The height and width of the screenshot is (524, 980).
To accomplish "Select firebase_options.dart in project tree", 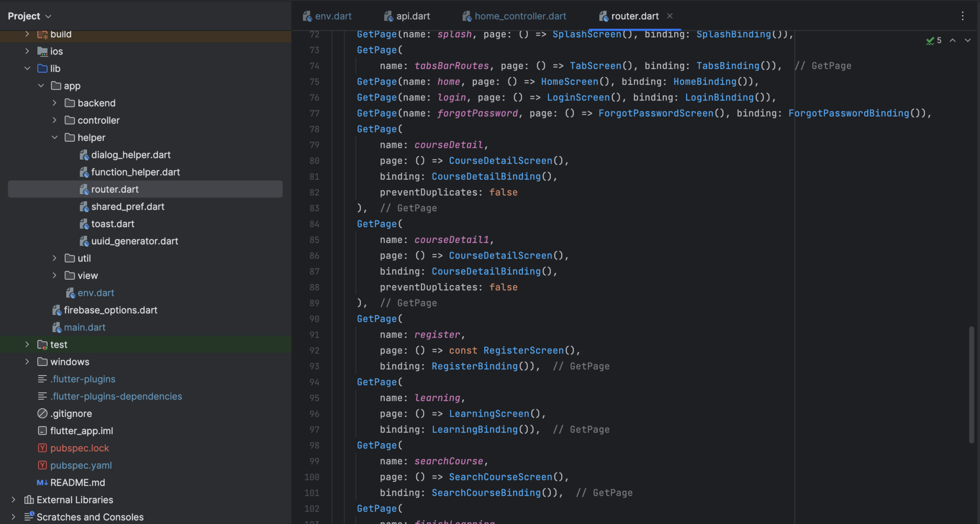I will (111, 310).
